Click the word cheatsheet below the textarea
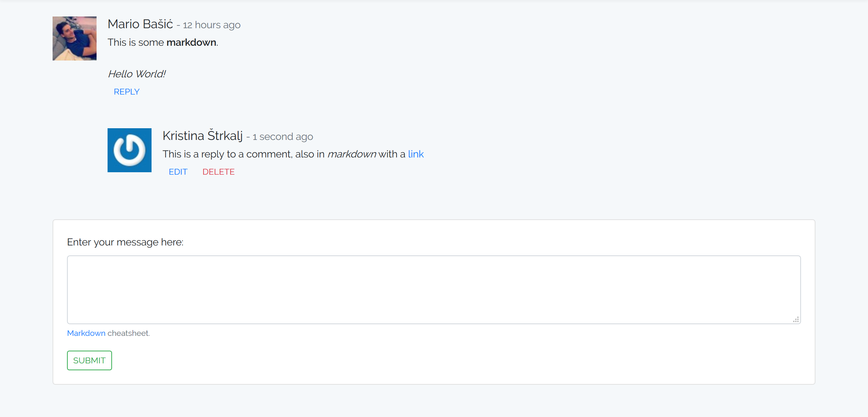Screen dimensions: 868x417 click(129, 333)
